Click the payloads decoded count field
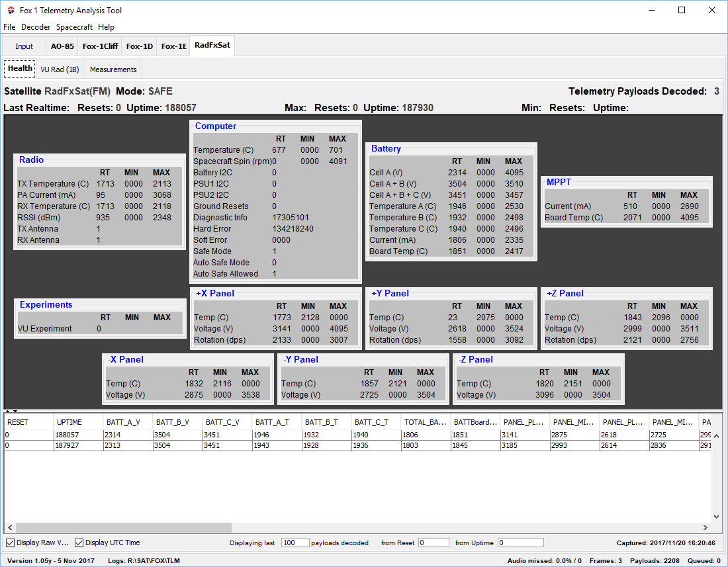 pos(295,543)
